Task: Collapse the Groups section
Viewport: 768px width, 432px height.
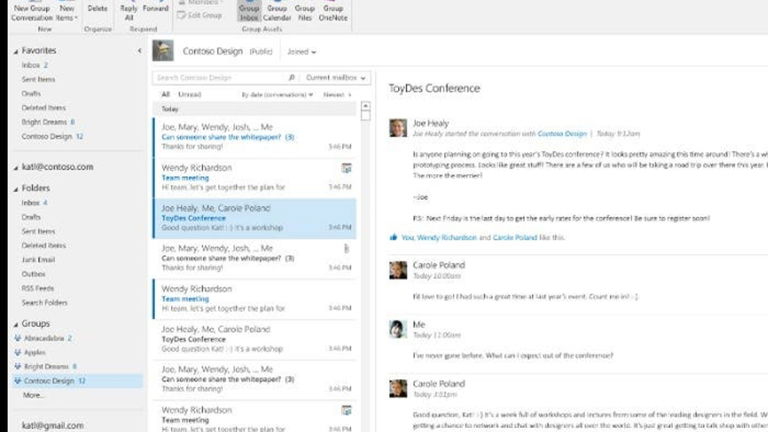Action: tap(16, 324)
